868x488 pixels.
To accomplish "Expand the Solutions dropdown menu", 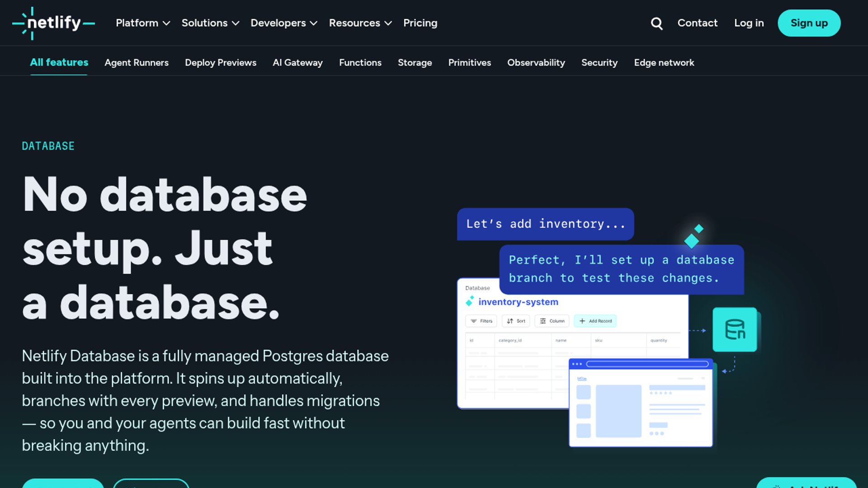I will pyautogui.click(x=210, y=23).
